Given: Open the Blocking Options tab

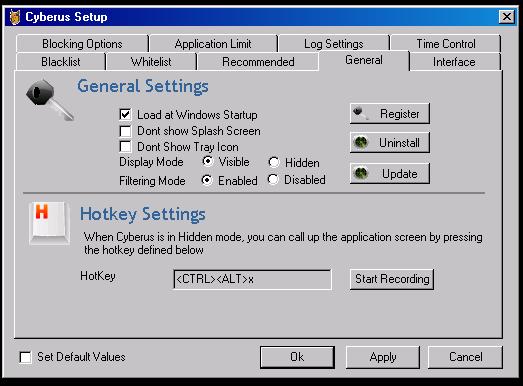Looking at the screenshot, I should tap(82, 44).
